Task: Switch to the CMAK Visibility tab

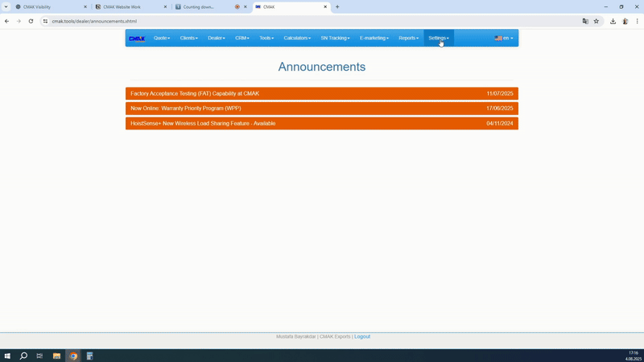Action: tap(49, 7)
